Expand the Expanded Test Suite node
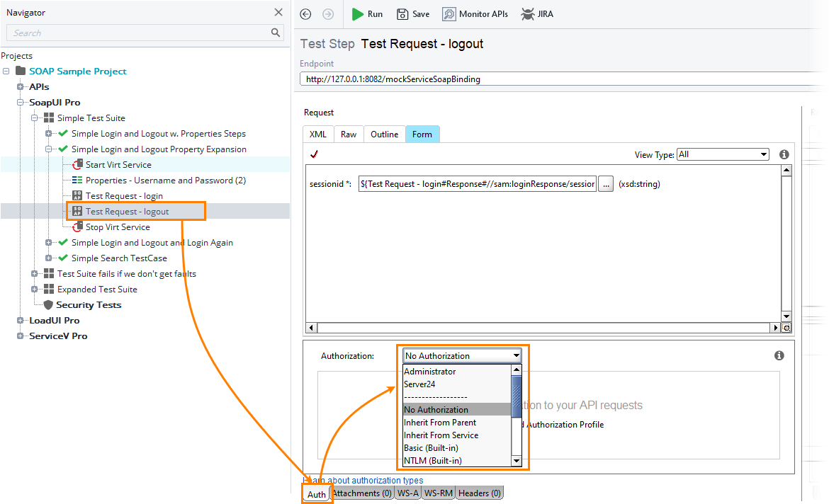829x504 pixels. pyautogui.click(x=35, y=289)
